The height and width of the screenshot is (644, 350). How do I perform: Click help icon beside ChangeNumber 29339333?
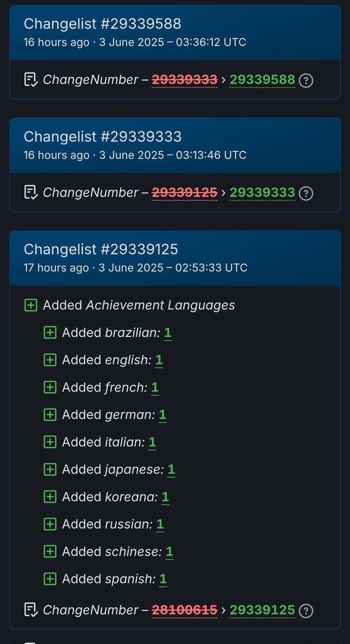click(306, 193)
